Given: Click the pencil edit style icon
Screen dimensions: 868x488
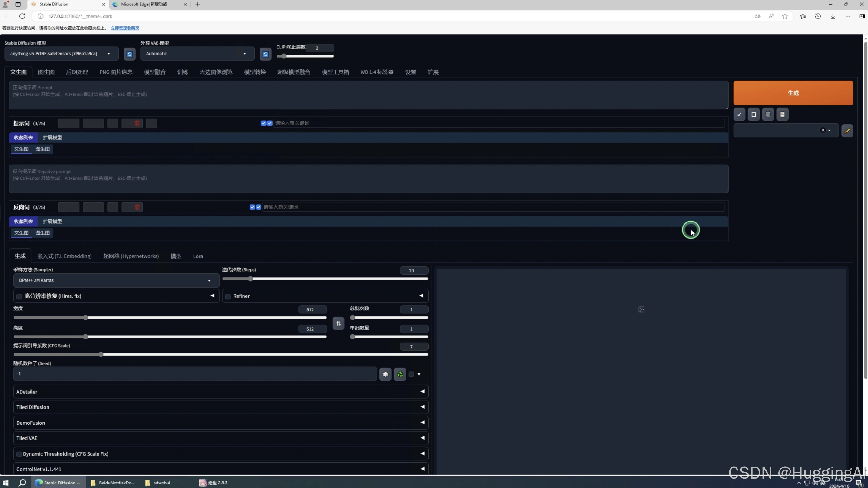Looking at the screenshot, I should point(847,131).
